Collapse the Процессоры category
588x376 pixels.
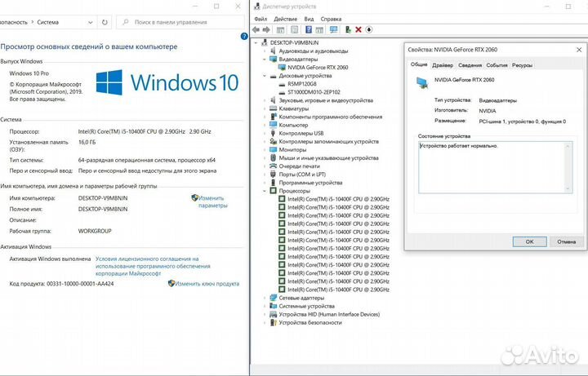(265, 191)
